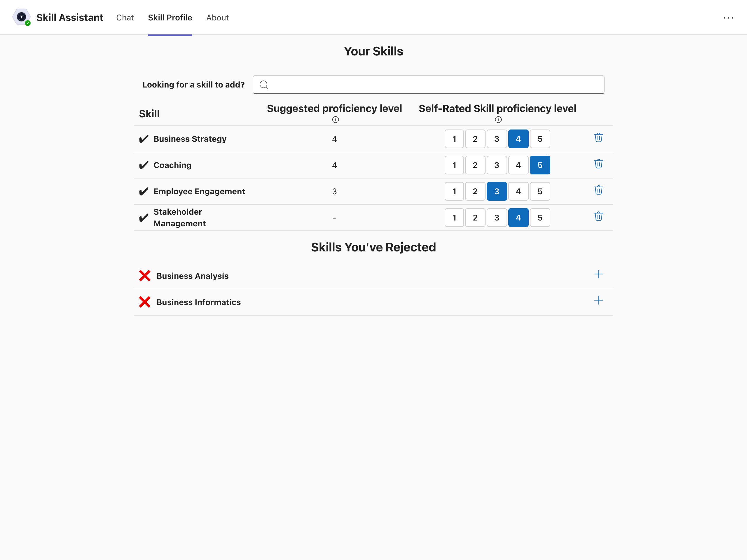Click highlighted level 4 for Stakeholder Management
The width and height of the screenshot is (747, 560).
(x=518, y=218)
